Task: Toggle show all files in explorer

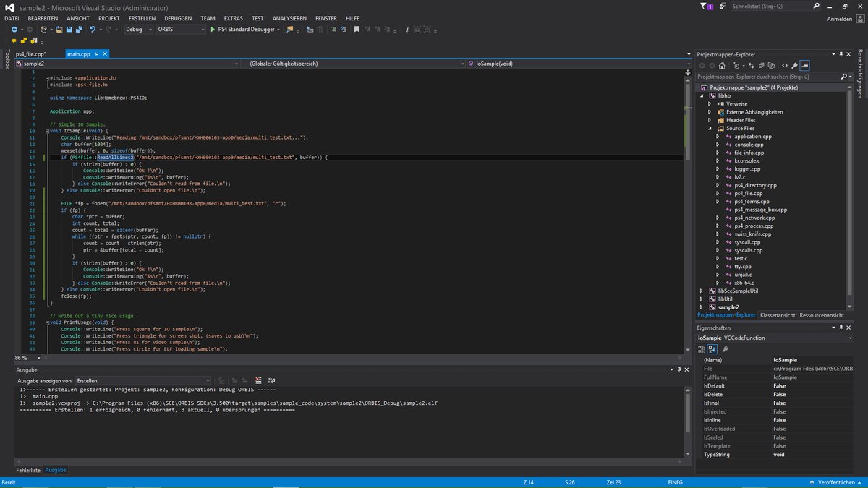Action: coord(771,65)
